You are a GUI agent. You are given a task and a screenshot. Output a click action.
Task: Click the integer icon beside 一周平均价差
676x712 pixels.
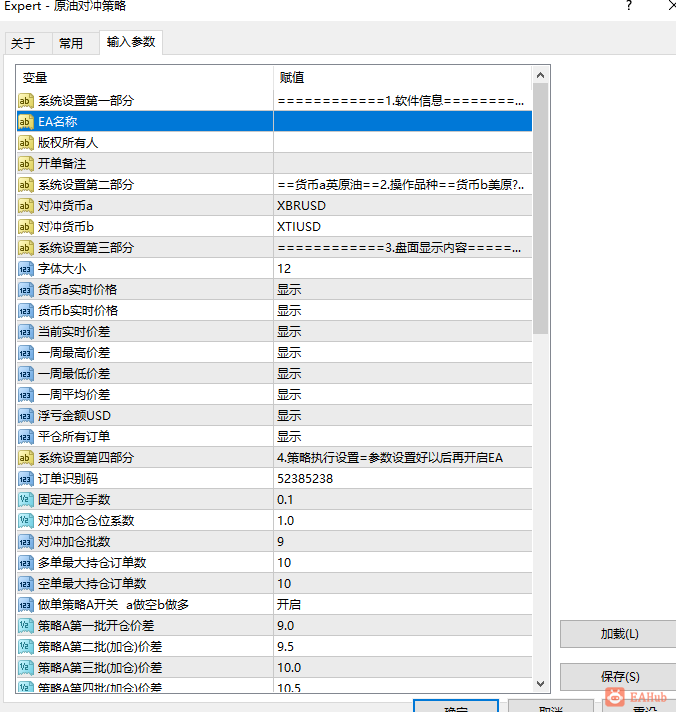click(26, 395)
